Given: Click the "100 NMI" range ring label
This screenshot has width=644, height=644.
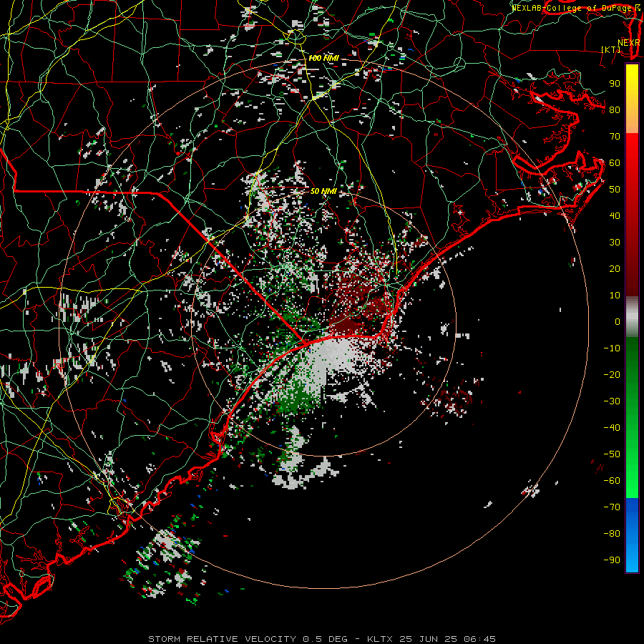Looking at the screenshot, I should coord(323,59).
